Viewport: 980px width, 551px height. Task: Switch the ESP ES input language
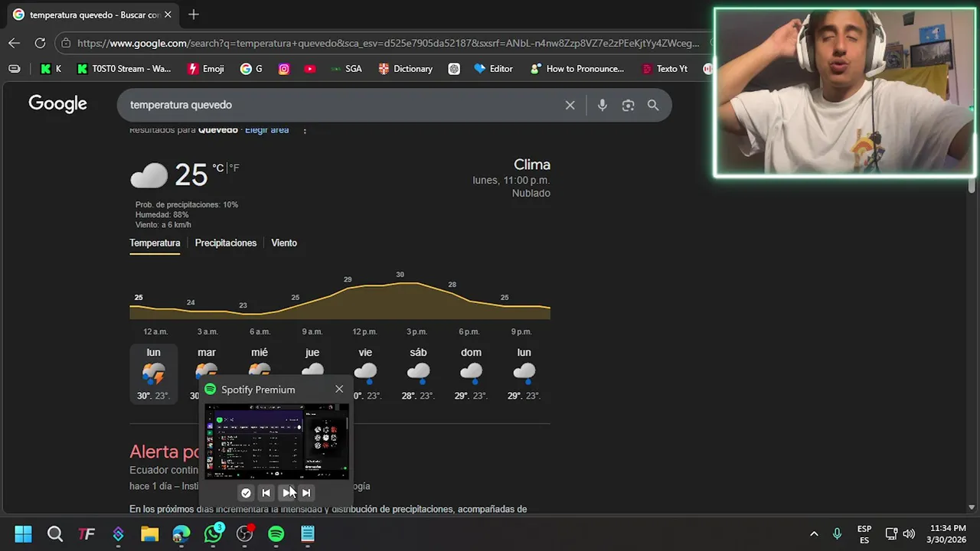coord(864,534)
